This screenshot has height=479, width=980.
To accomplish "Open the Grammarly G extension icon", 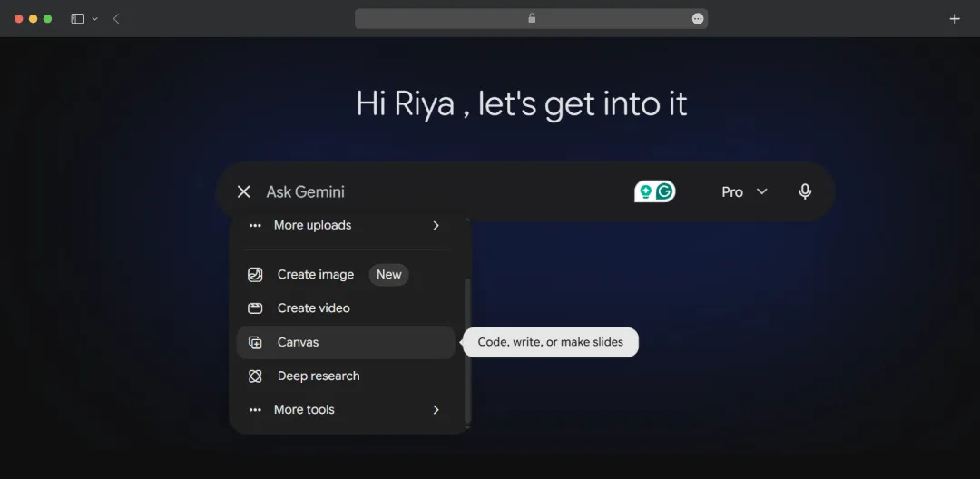I will pyautogui.click(x=664, y=191).
